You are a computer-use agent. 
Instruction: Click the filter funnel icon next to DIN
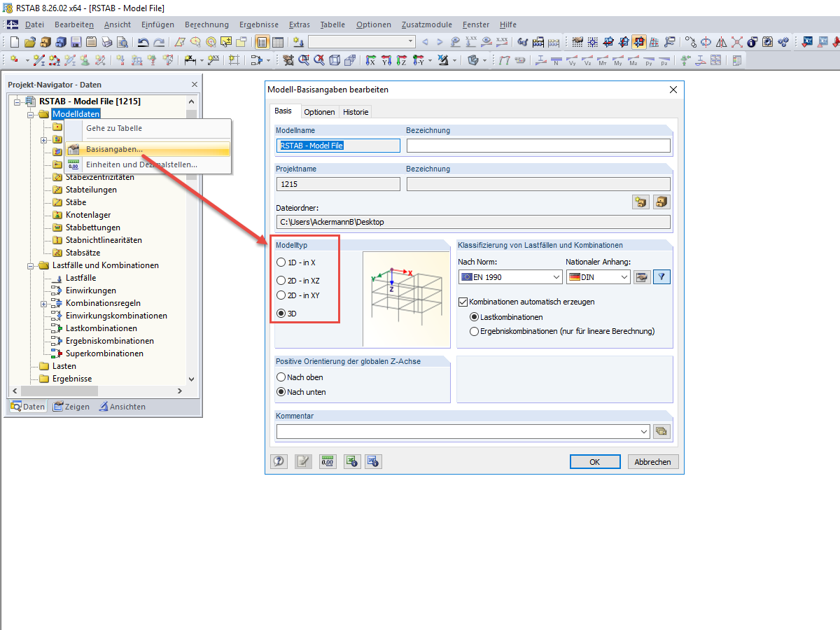tap(661, 277)
